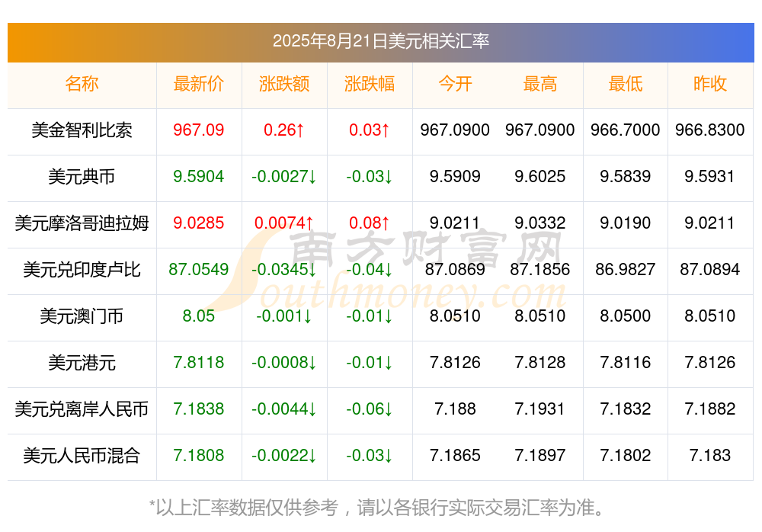Click the '最低' column header
This screenshot has height=532, width=762.
point(626,84)
